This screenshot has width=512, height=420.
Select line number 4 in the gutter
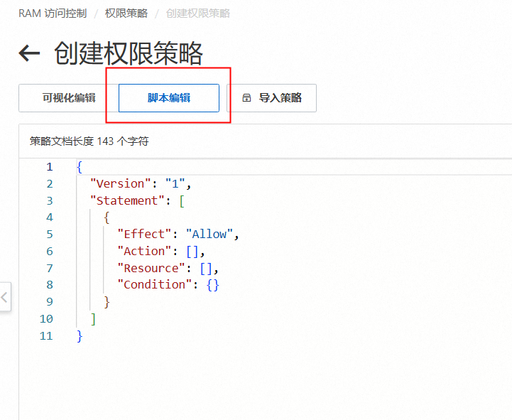49,217
